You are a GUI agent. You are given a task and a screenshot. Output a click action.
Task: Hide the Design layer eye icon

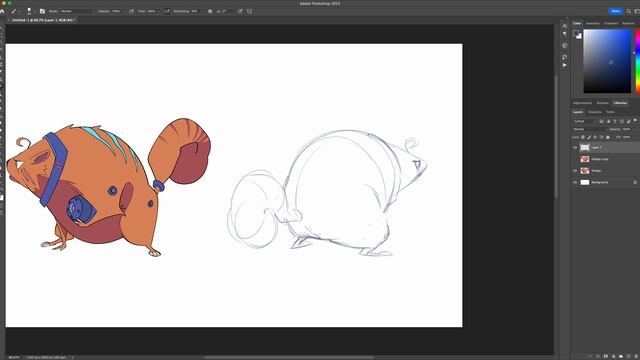coord(576,171)
